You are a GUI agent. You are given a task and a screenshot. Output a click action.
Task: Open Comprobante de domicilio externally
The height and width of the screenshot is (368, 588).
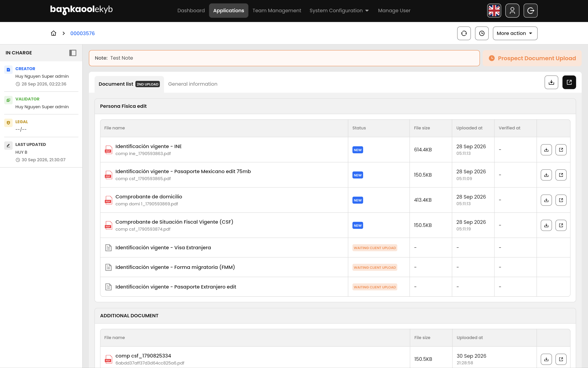[561, 200]
